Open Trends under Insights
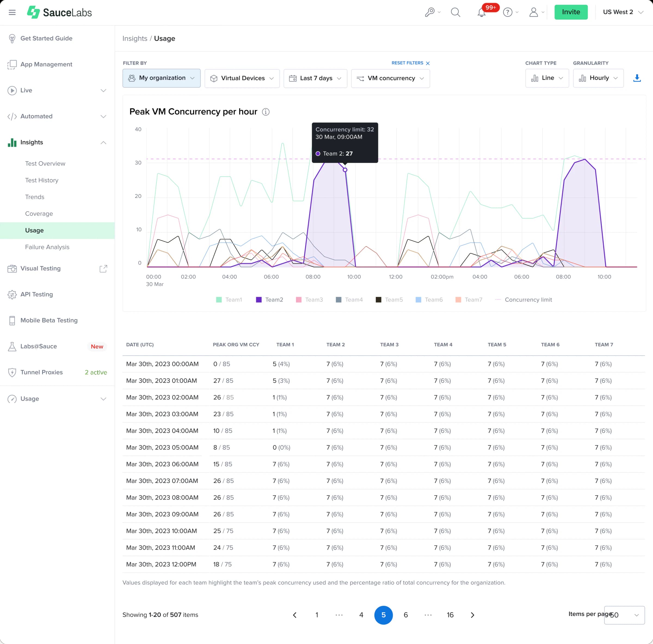Viewport: 653px width, 644px height. [x=35, y=197]
